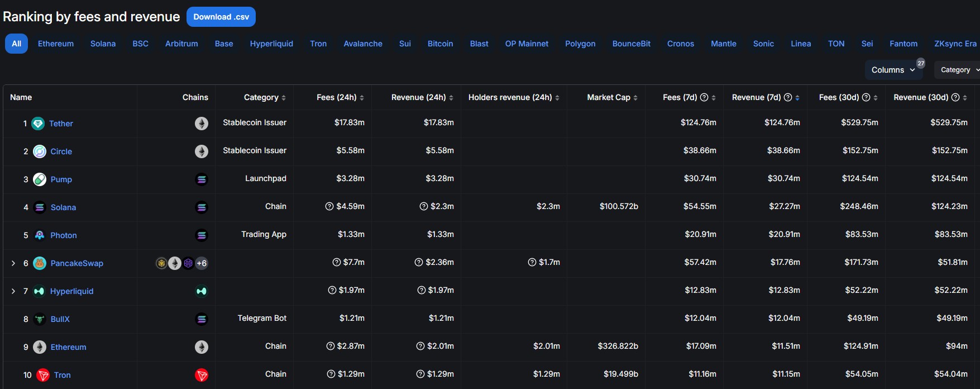
Task: Click the PancakeSwap bunny logo icon
Action: click(40, 263)
